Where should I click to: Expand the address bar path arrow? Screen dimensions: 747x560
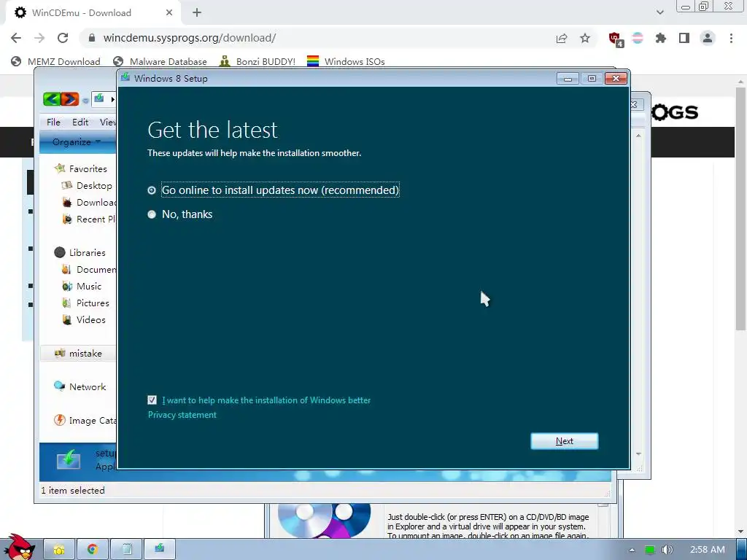[113, 99]
